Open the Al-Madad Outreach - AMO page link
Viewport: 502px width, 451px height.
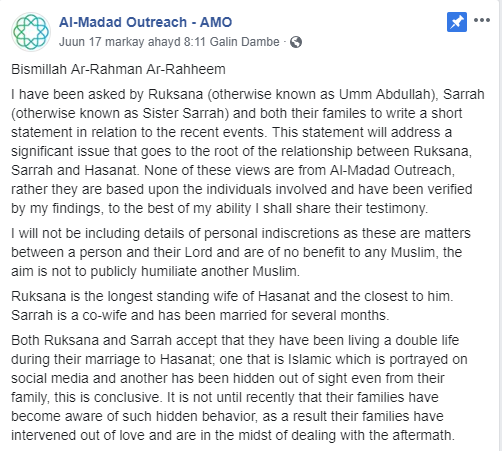145,22
